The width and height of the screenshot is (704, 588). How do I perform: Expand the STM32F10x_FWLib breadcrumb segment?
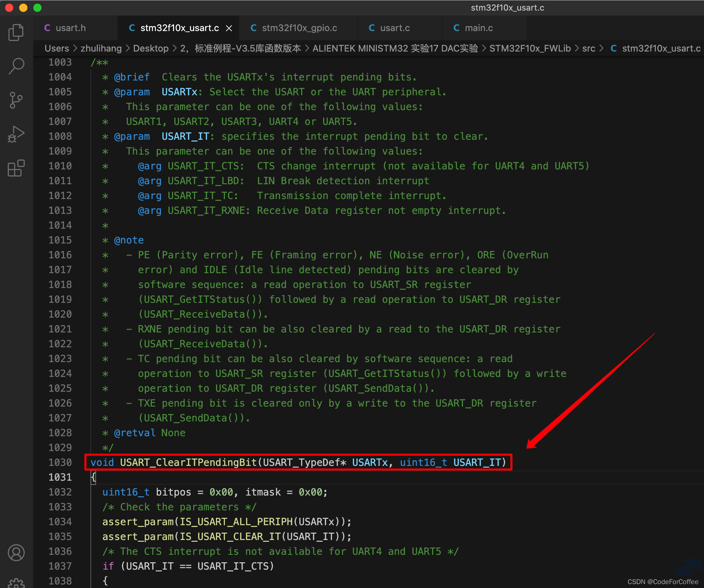tap(530, 48)
